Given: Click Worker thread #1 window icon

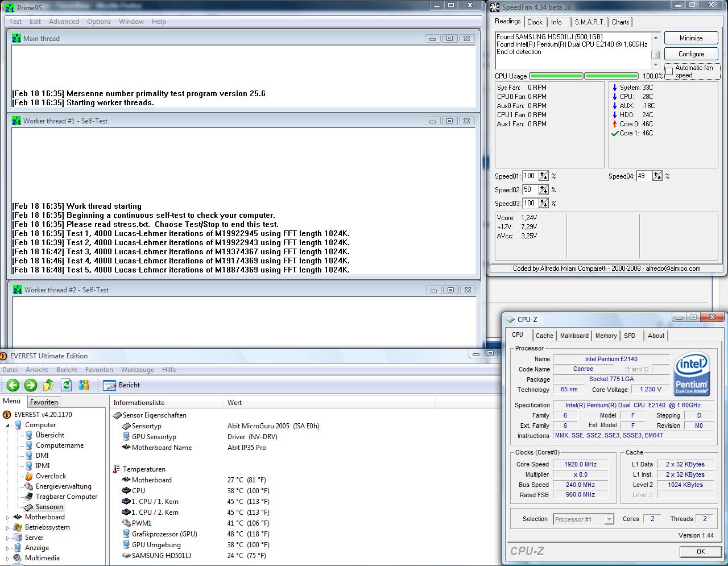Looking at the screenshot, I should [17, 121].
